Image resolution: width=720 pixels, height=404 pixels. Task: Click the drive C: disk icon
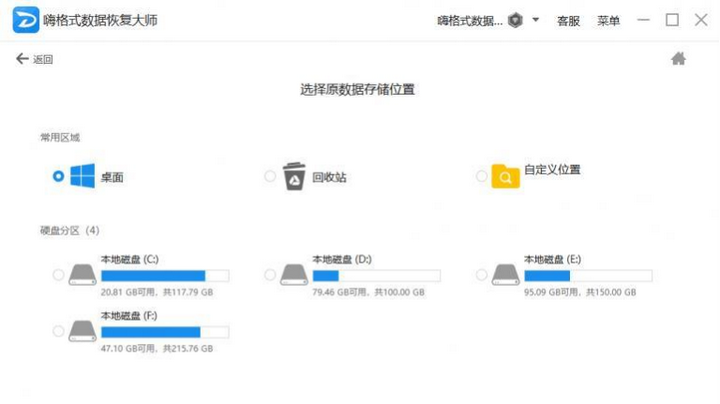point(83,275)
